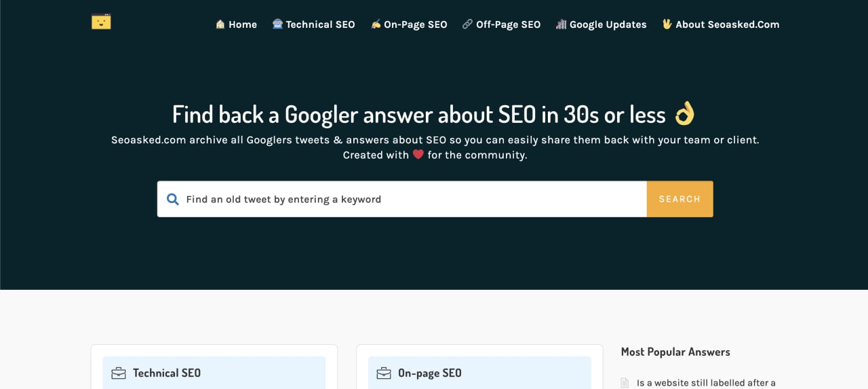The width and height of the screenshot is (868, 389).
Task: Click the document icon under Most Popular Answers
Action: [x=625, y=383]
